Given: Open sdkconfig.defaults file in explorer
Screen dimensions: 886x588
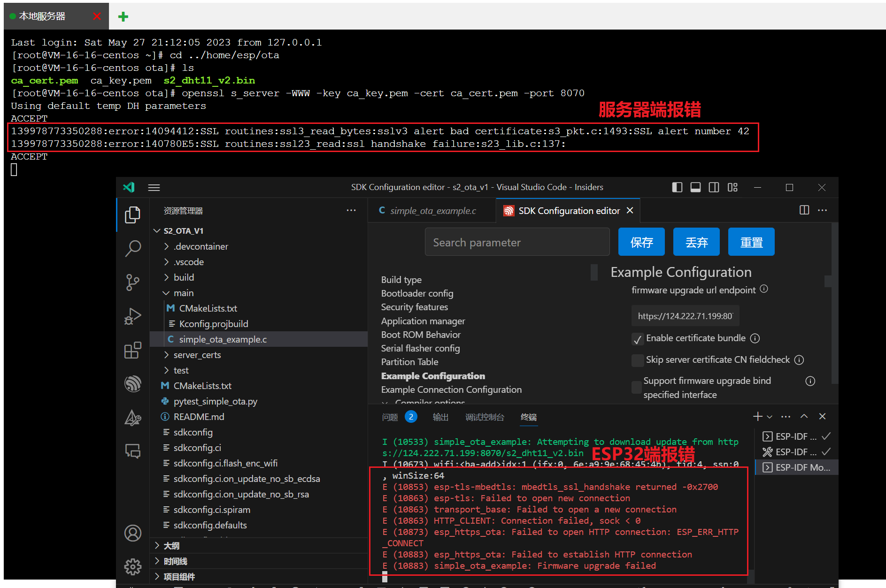Looking at the screenshot, I should click(x=210, y=525).
